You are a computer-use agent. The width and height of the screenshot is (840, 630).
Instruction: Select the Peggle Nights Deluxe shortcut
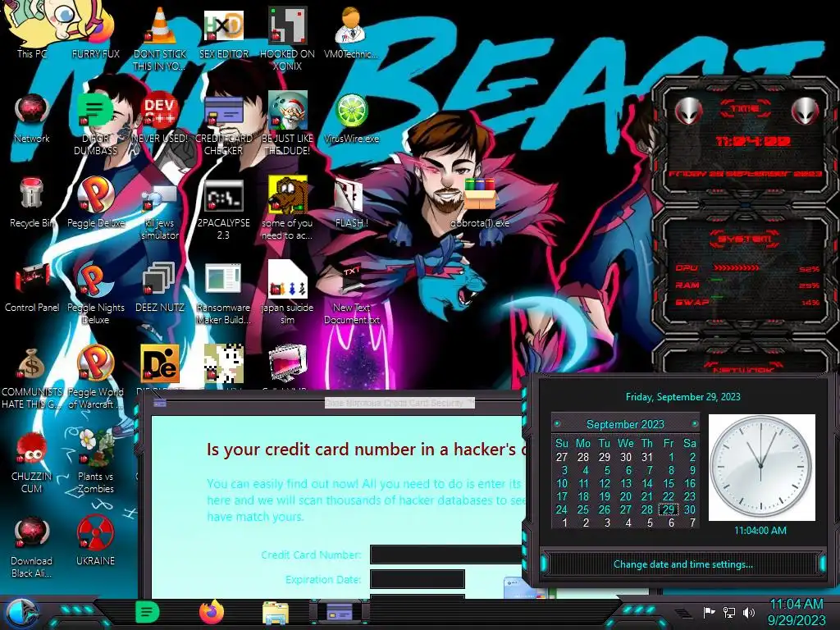click(95, 294)
